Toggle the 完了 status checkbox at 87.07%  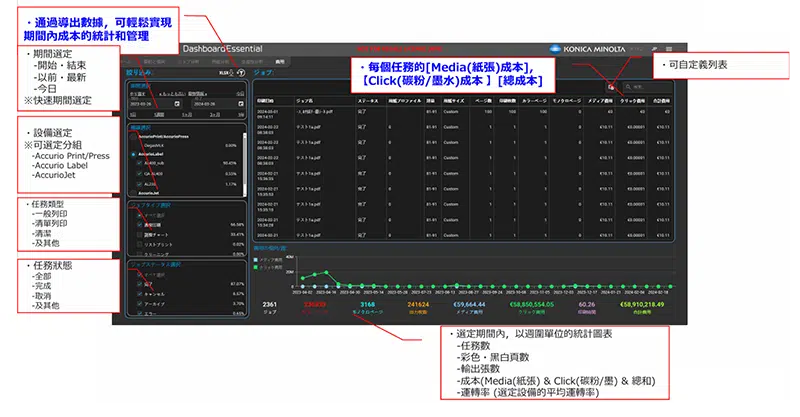[139, 284]
